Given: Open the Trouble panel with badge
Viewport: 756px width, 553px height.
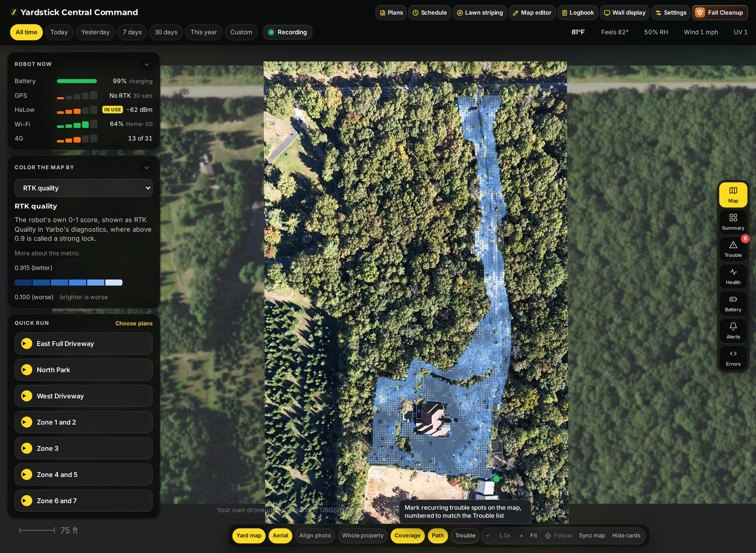Looking at the screenshot, I should [x=733, y=249].
